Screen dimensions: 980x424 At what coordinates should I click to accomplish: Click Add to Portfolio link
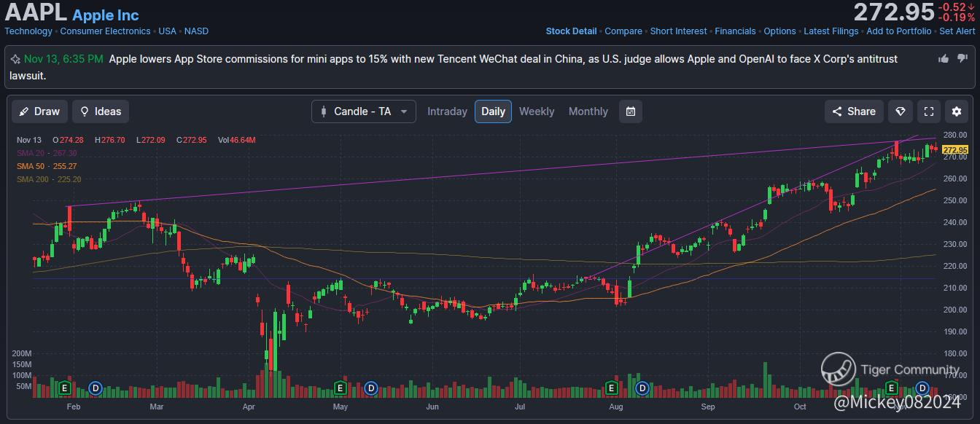(898, 31)
